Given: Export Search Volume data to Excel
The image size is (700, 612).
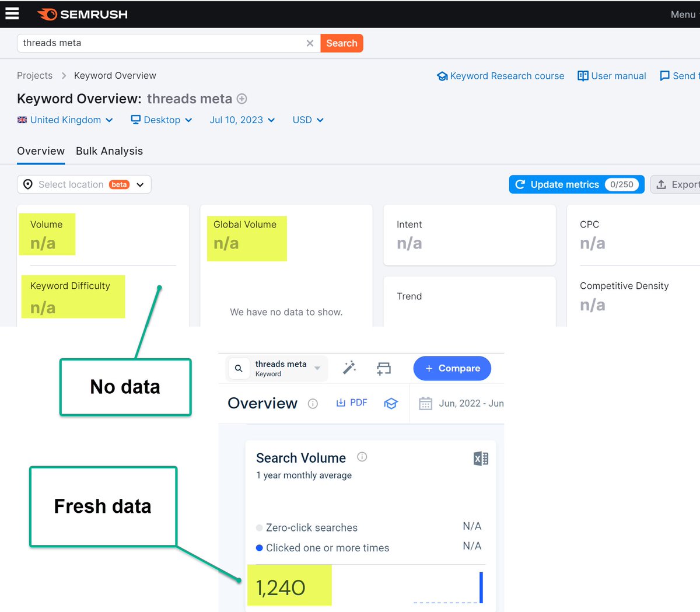Looking at the screenshot, I should point(480,459).
